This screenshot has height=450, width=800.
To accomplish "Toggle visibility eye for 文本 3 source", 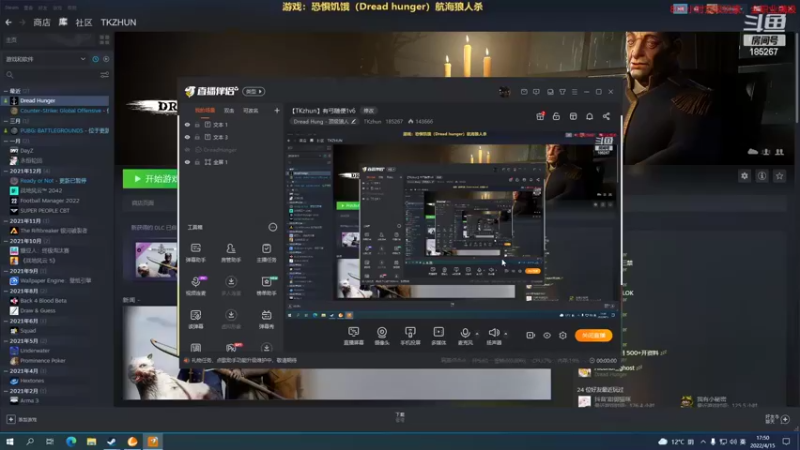I will [187, 137].
